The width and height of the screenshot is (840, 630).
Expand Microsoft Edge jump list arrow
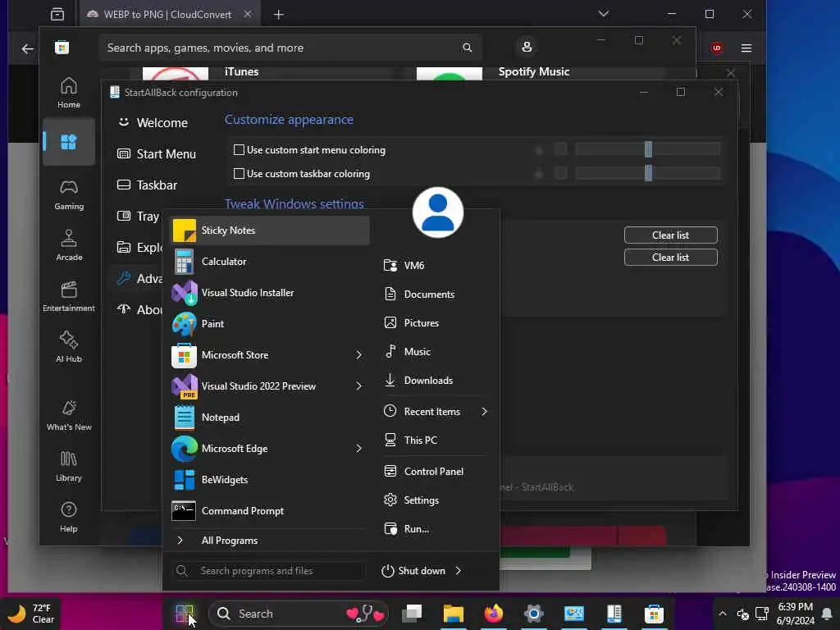pyautogui.click(x=359, y=449)
